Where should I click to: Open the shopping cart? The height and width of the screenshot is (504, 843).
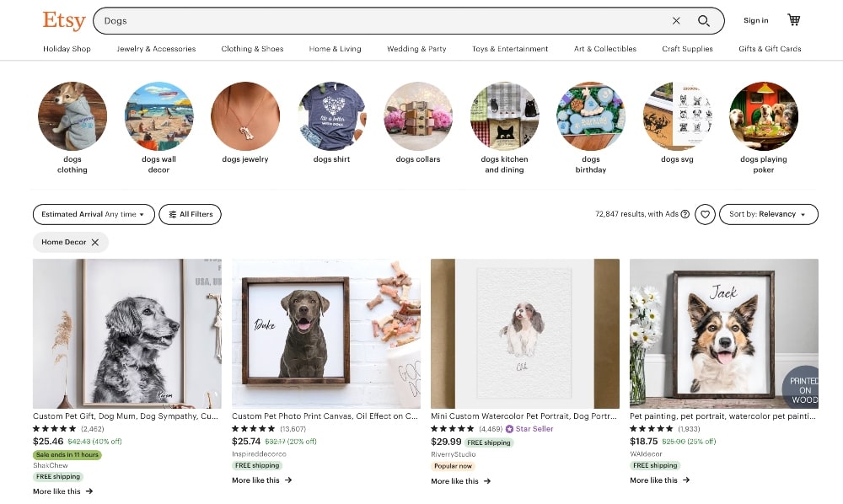click(793, 19)
